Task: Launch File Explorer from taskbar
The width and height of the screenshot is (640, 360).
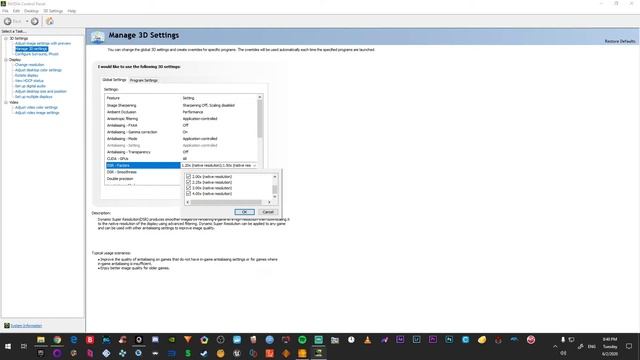Action: 41,340
